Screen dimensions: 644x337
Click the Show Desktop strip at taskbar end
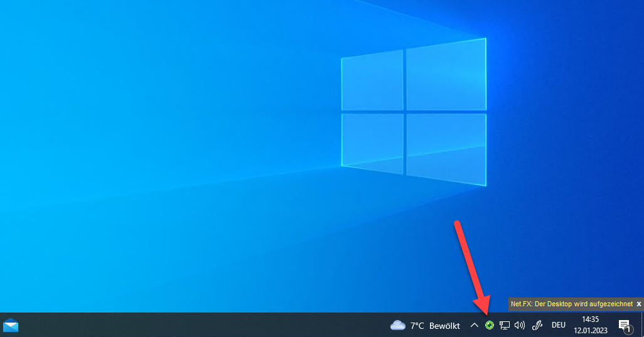[642, 324]
